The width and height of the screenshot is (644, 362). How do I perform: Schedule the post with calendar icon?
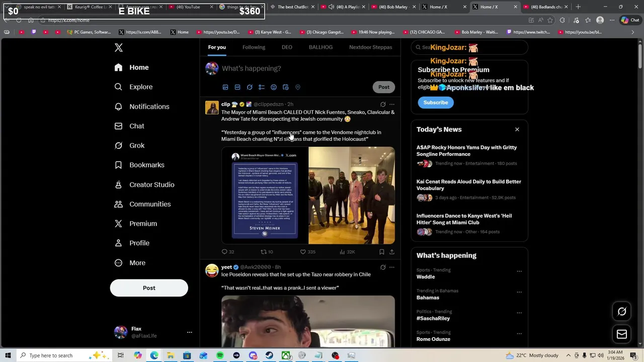(x=286, y=87)
